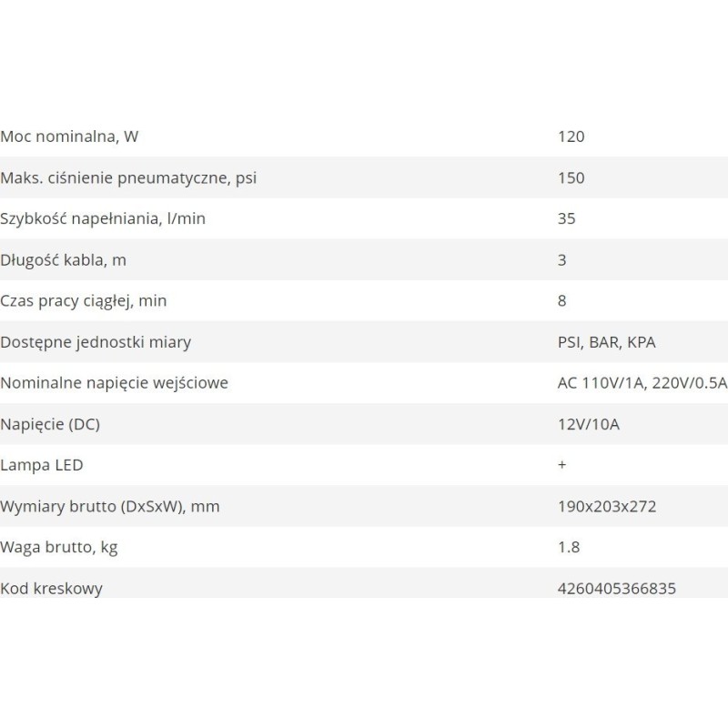Screen dimensions: 728x728
Task: Select the "AC 110V/1A, 220V/0.5A" value
Action: click(x=642, y=383)
